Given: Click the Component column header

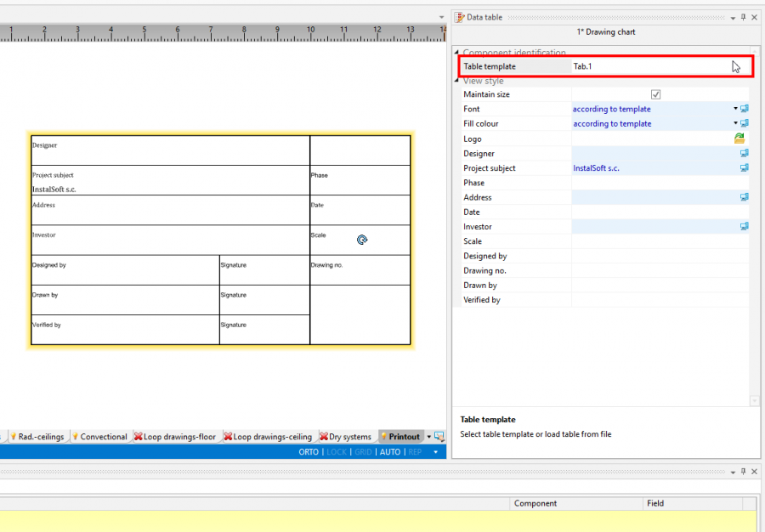Looking at the screenshot, I should click(535, 503).
